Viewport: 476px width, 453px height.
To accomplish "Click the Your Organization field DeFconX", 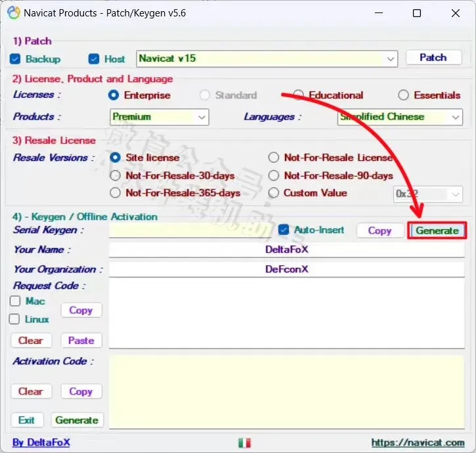I will (286, 269).
